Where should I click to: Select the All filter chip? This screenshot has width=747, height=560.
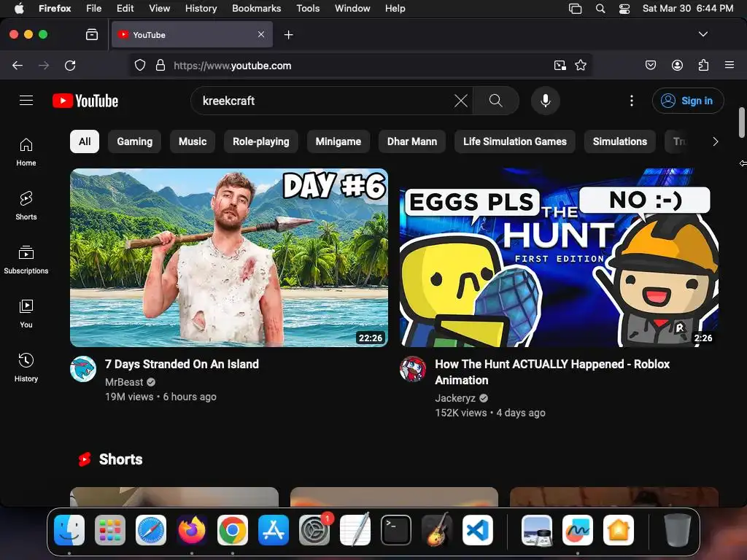pos(85,141)
